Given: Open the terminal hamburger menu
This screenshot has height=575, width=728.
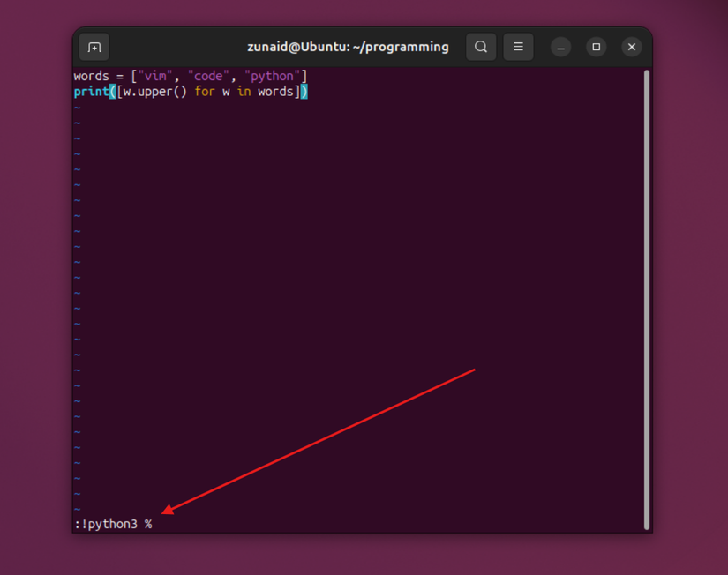Looking at the screenshot, I should pyautogui.click(x=518, y=47).
